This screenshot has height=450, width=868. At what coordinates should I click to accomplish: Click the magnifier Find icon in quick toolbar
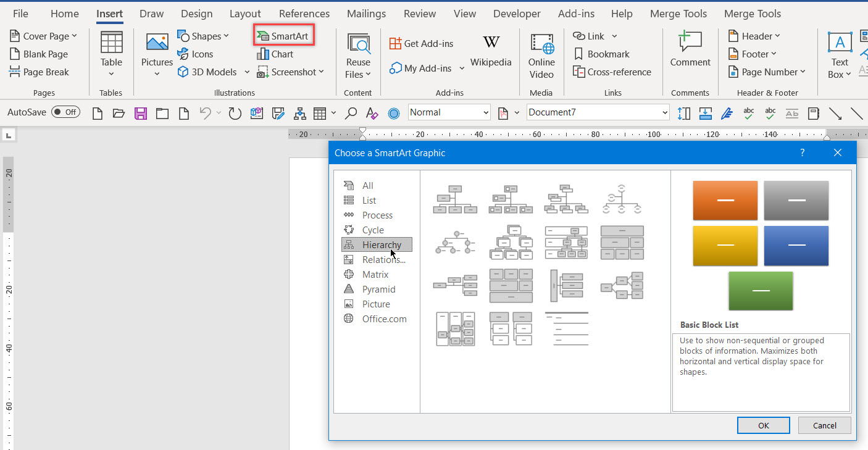click(x=351, y=113)
